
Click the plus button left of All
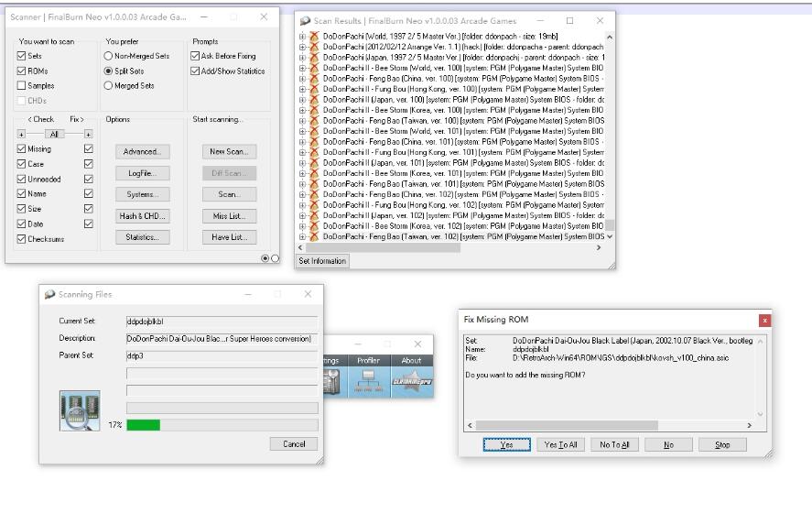pos(21,135)
